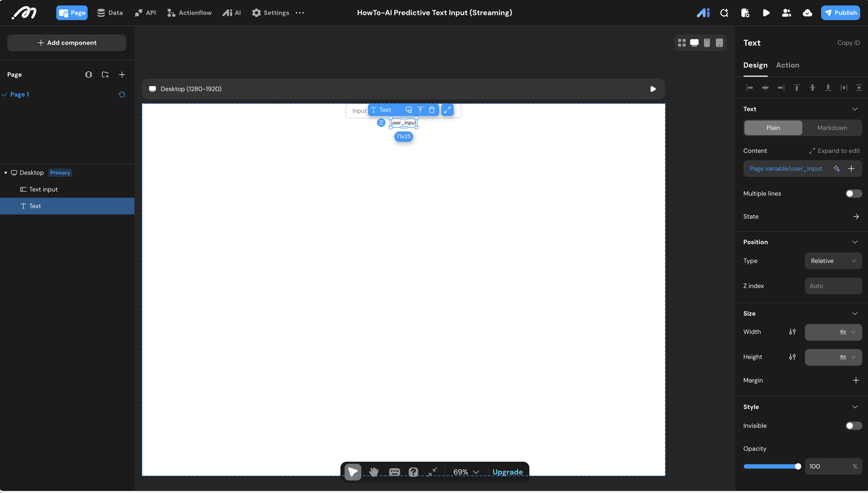The height and width of the screenshot is (493, 868).
Task: Delete the selected Text component via trash icon
Action: pos(432,110)
